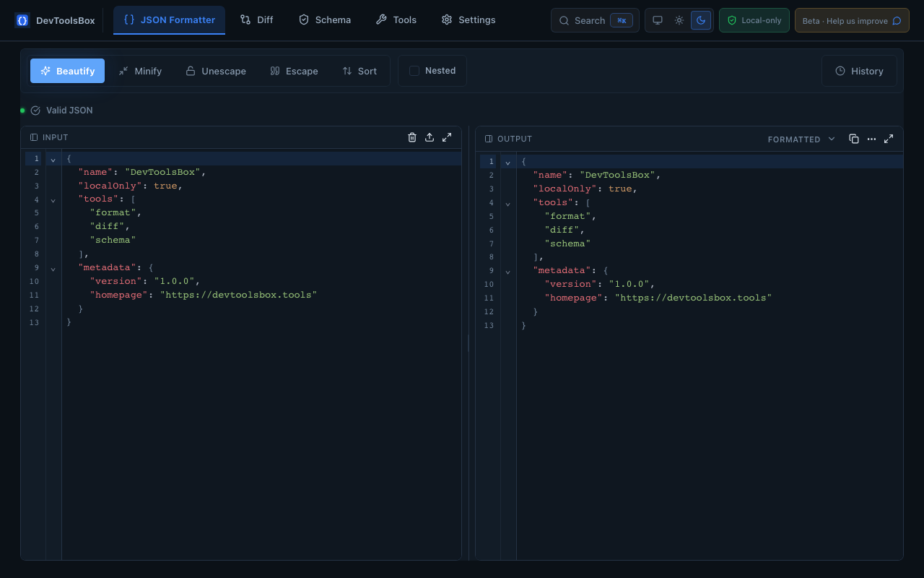Click the DevToolsBox logo icon

click(x=22, y=20)
